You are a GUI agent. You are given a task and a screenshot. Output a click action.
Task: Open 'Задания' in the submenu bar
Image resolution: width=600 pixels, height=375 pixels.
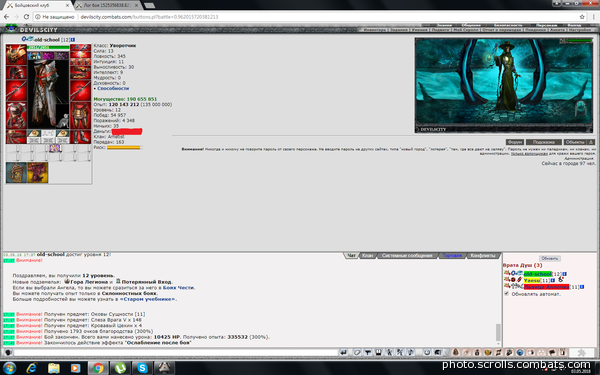pyautogui.click(x=398, y=29)
